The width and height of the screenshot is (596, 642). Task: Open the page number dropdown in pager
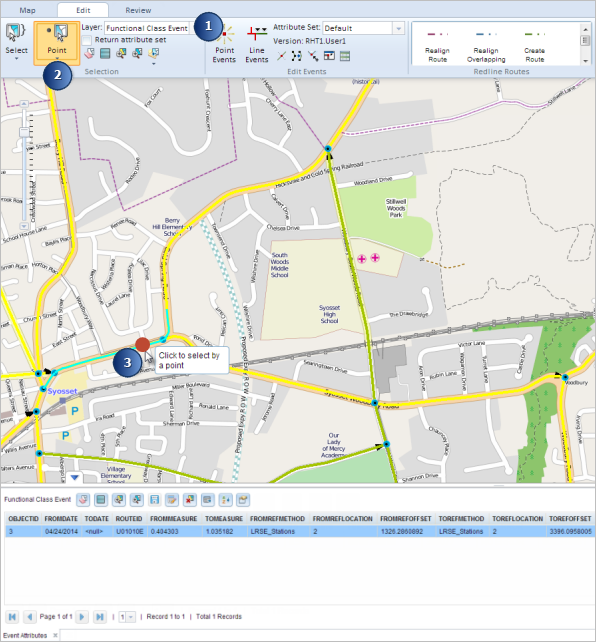click(x=131, y=617)
